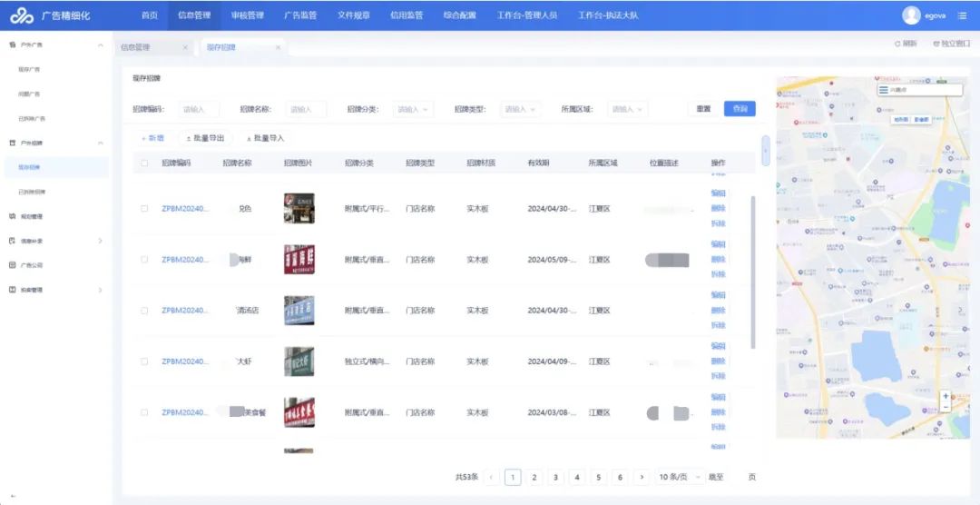
Task: Toggle the select-all checkbox in table header
Action: pos(144,163)
